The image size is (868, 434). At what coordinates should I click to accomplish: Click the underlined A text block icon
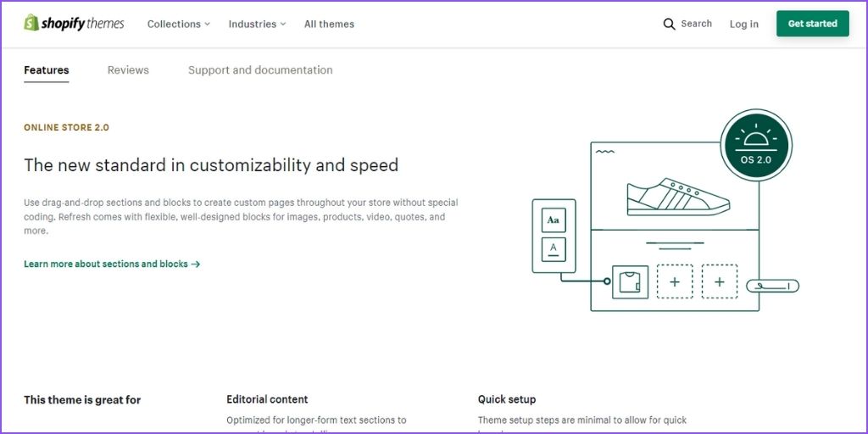554,249
